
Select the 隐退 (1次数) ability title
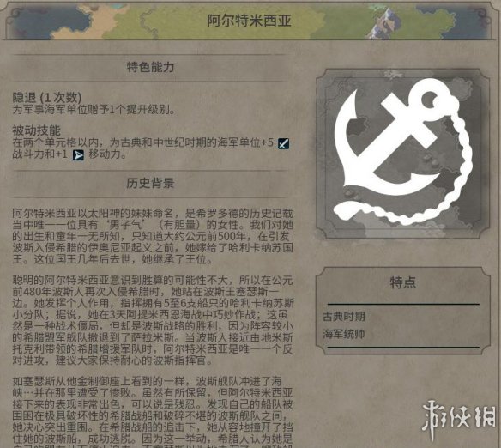(47, 98)
